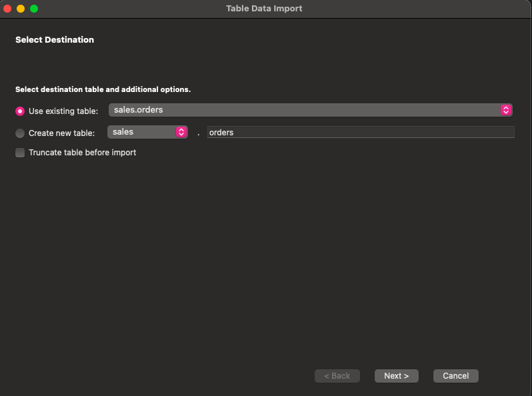Choose the "Create new table" radio option
532x396 pixels.
pos(20,133)
